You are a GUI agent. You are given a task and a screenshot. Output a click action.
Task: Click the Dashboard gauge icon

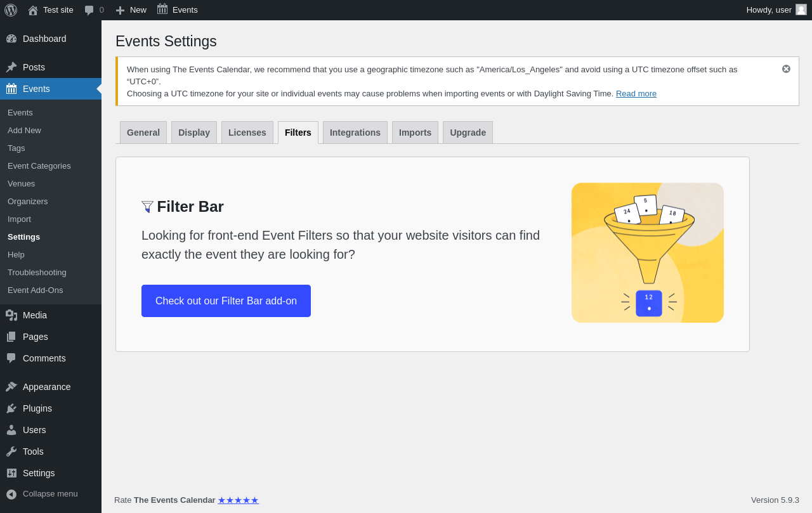11,39
